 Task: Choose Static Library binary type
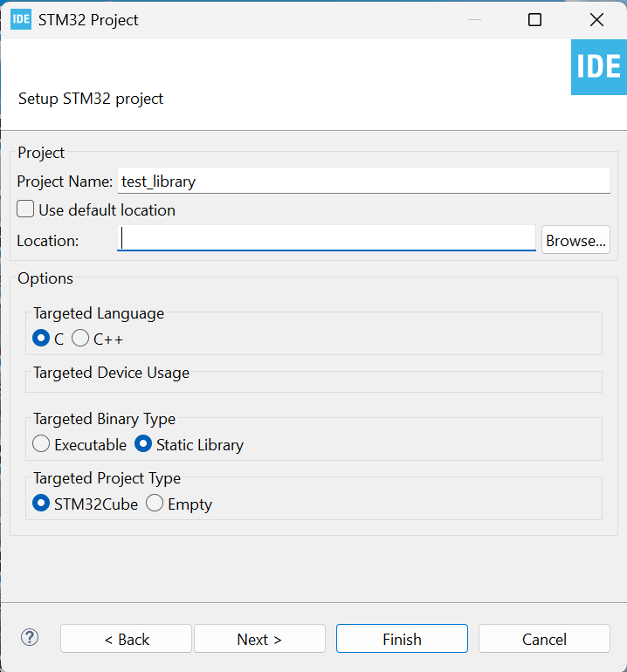[143, 444]
